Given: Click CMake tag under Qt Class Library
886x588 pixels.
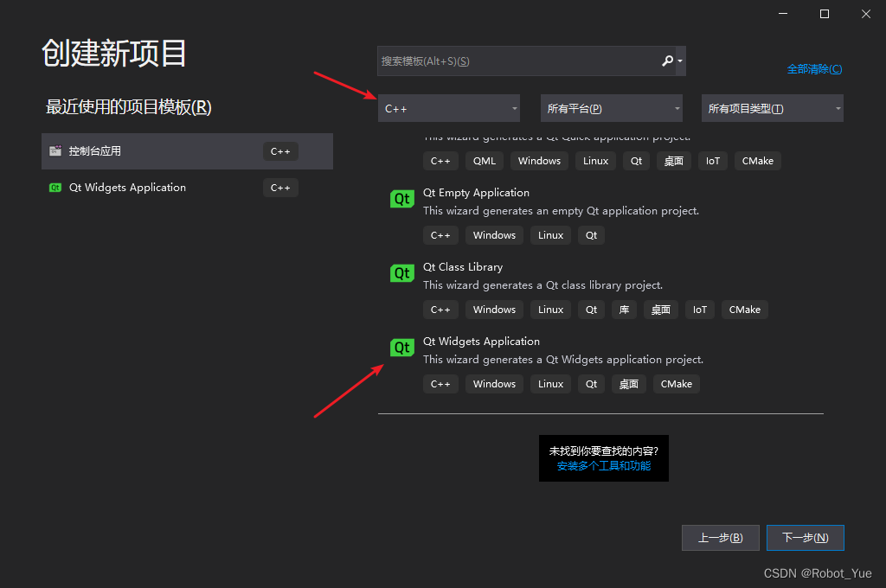Looking at the screenshot, I should [745, 310].
